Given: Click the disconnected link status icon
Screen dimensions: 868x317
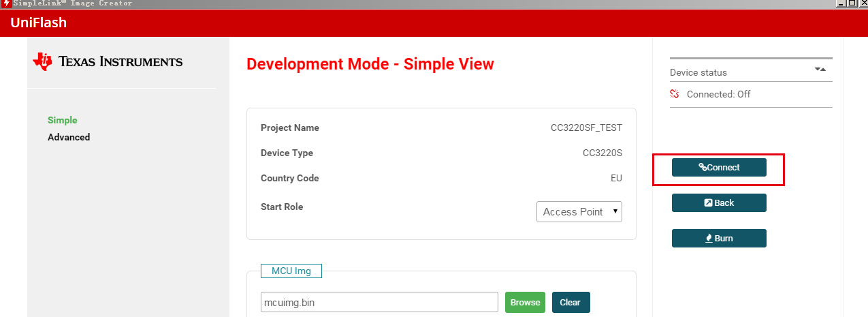Looking at the screenshot, I should coord(675,94).
